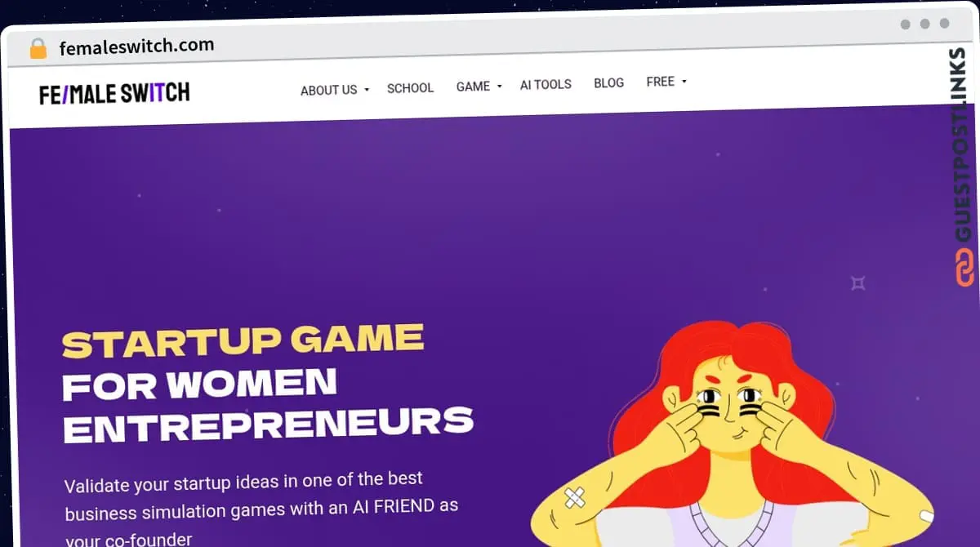Click the bandage on the character's arm
980x547 pixels.
pyautogui.click(x=575, y=496)
